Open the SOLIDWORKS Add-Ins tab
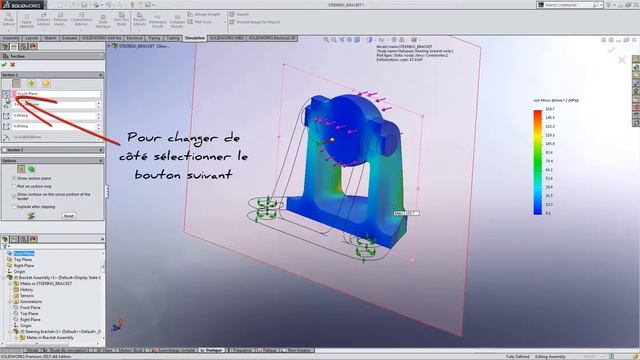The width and height of the screenshot is (640, 360). (102, 38)
